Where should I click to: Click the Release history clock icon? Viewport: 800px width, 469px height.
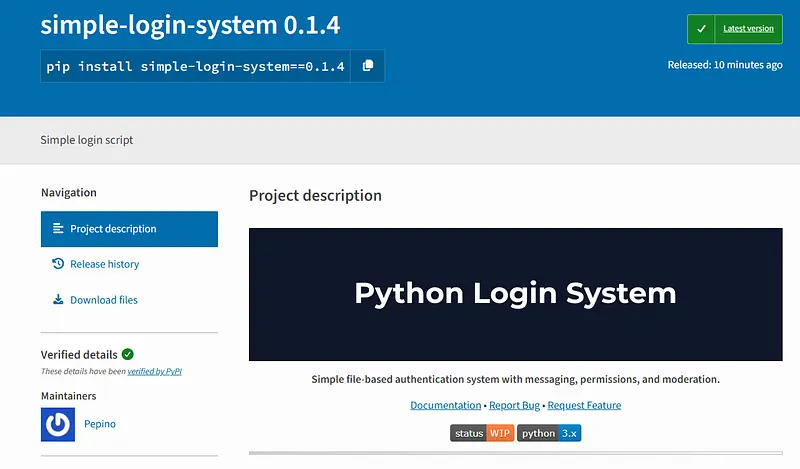(58, 264)
